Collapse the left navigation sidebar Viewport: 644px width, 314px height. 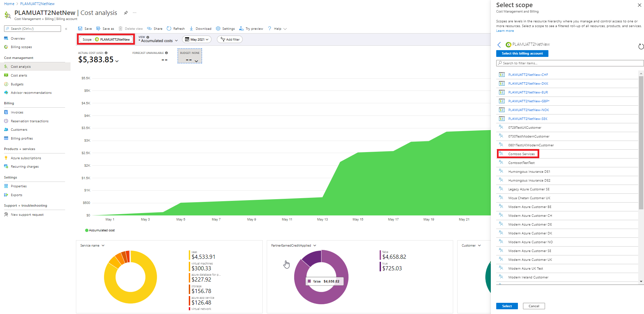click(66, 29)
